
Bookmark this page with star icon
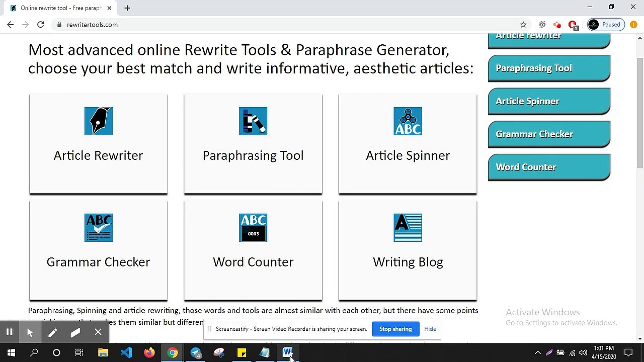(x=523, y=24)
